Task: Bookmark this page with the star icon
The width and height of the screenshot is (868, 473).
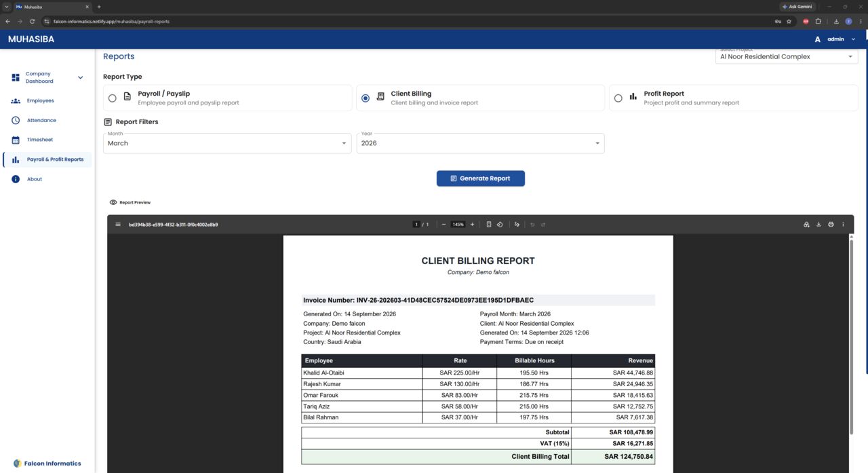Action: 789,21
